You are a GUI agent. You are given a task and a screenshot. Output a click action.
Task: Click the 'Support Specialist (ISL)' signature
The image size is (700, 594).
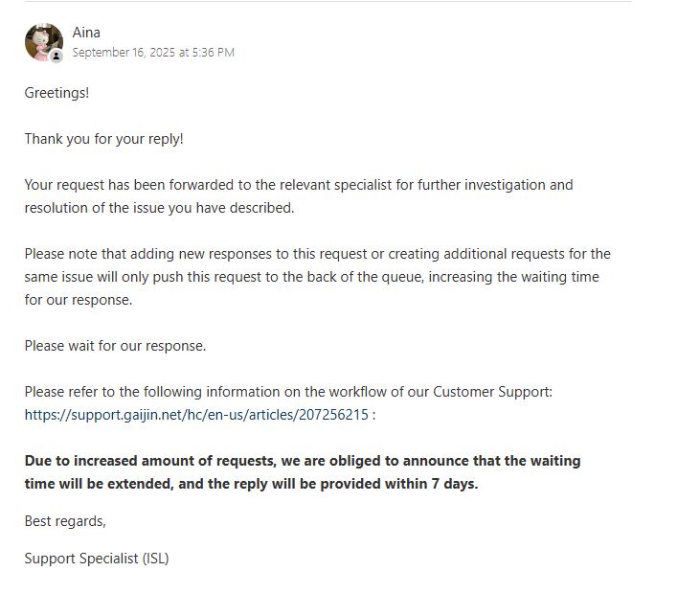click(x=97, y=559)
